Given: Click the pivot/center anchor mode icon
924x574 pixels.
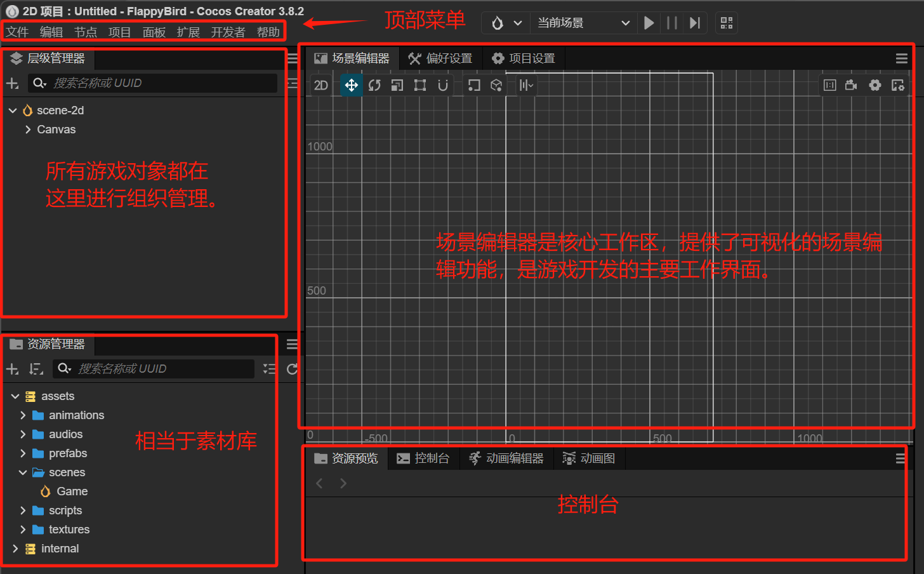Looking at the screenshot, I should (x=474, y=85).
